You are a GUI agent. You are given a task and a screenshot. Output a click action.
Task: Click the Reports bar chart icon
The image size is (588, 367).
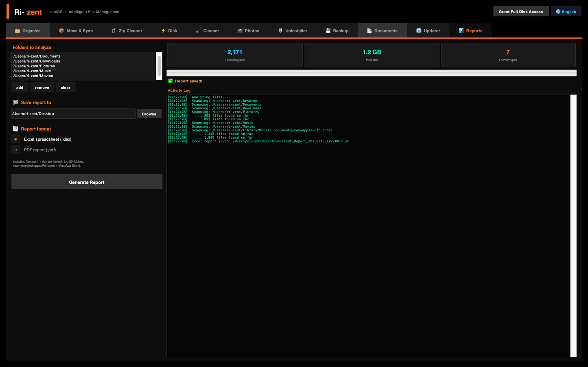(461, 30)
